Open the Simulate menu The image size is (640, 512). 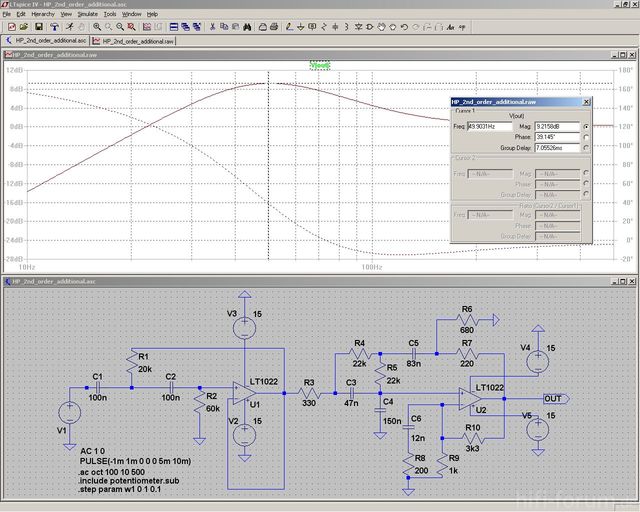[x=87, y=14]
